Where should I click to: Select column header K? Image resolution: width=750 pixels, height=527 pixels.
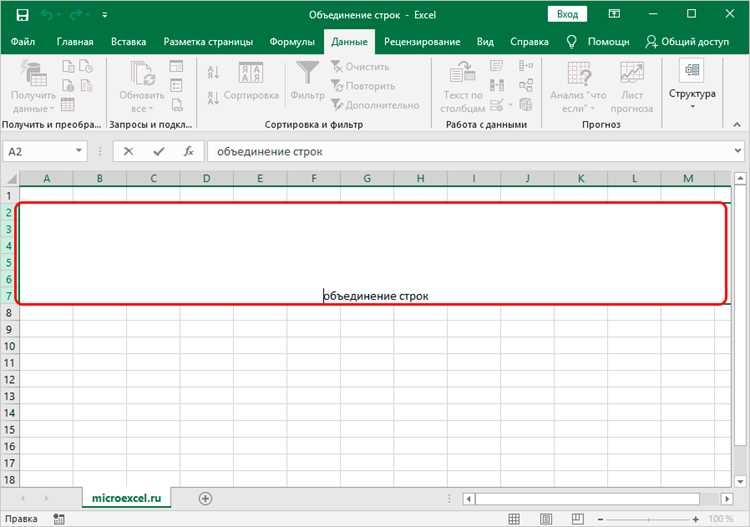pos(581,178)
